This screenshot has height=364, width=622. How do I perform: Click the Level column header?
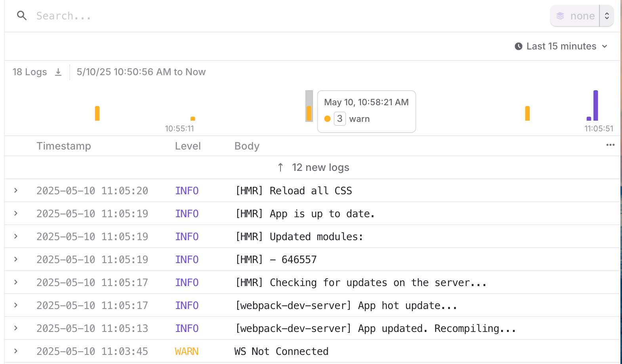pos(188,146)
